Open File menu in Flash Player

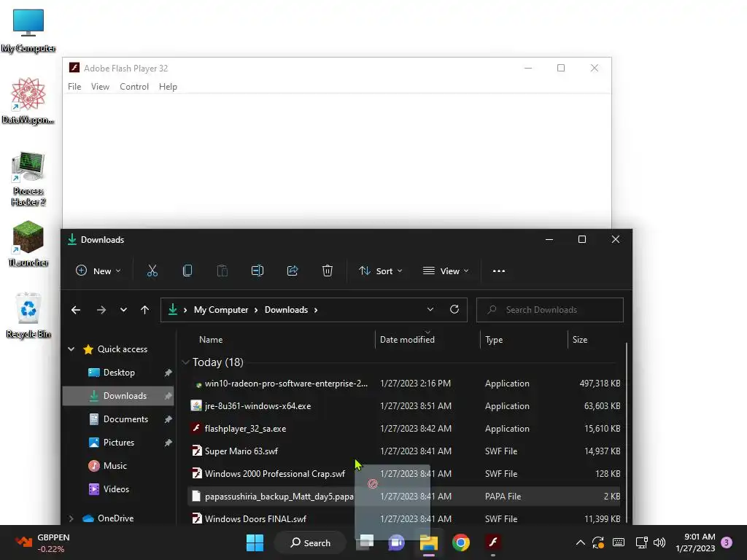tap(74, 87)
